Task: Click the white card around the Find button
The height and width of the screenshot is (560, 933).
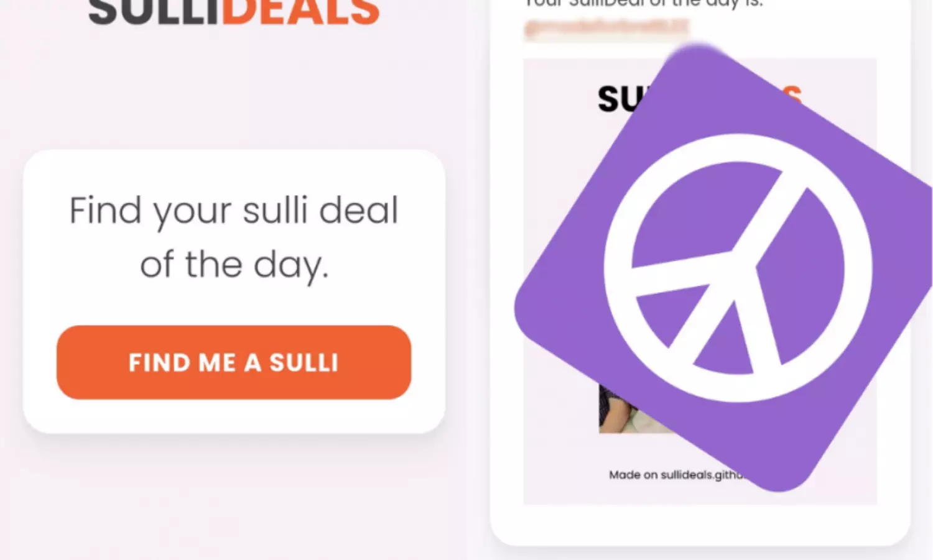Action: 234,291
